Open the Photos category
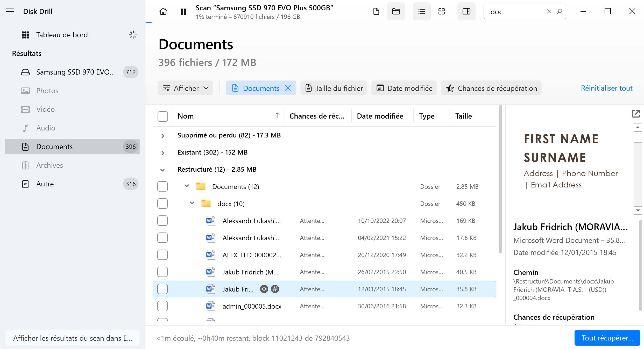The image size is (644, 349). click(x=72, y=91)
